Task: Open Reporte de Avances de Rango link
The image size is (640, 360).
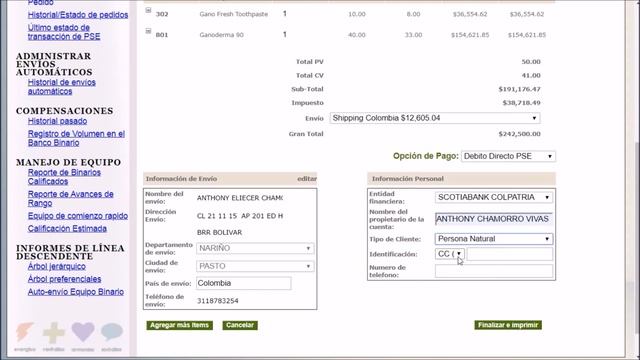Action: pyautogui.click(x=71, y=198)
